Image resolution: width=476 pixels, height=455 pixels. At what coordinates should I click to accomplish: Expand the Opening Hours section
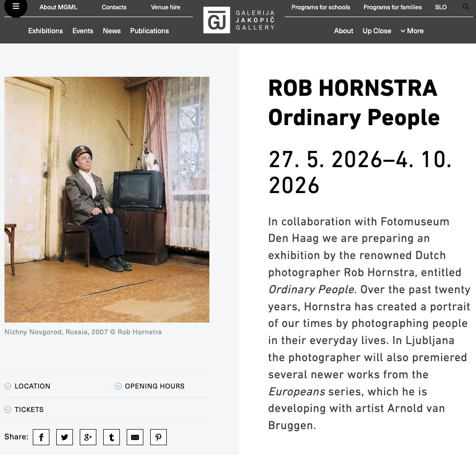[x=154, y=386]
